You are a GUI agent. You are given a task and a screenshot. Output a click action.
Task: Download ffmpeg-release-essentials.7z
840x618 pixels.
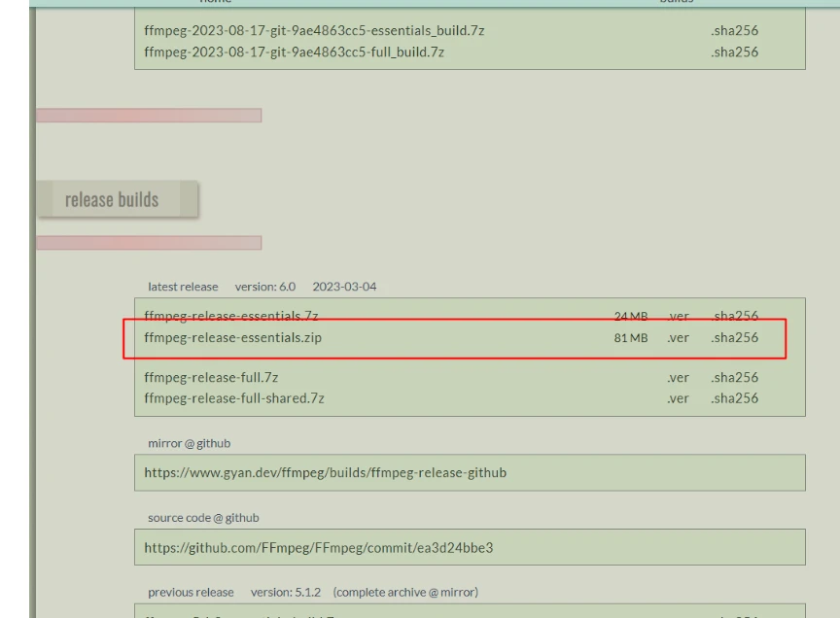coord(230,316)
